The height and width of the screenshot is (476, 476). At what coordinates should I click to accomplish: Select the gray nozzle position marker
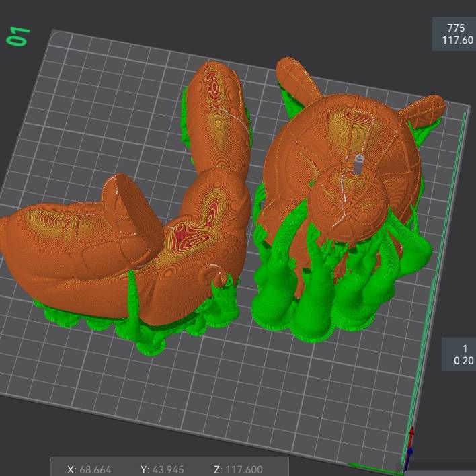click(x=358, y=164)
